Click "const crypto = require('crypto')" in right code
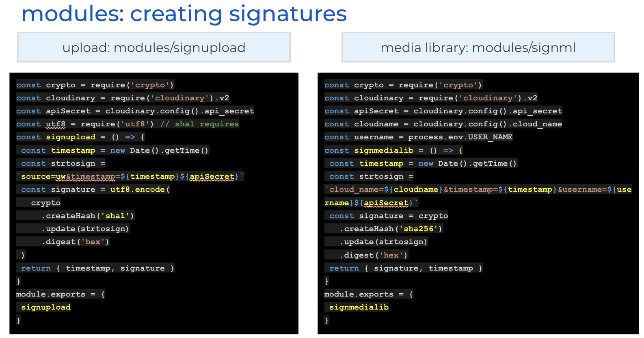The image size is (644, 338). [404, 85]
